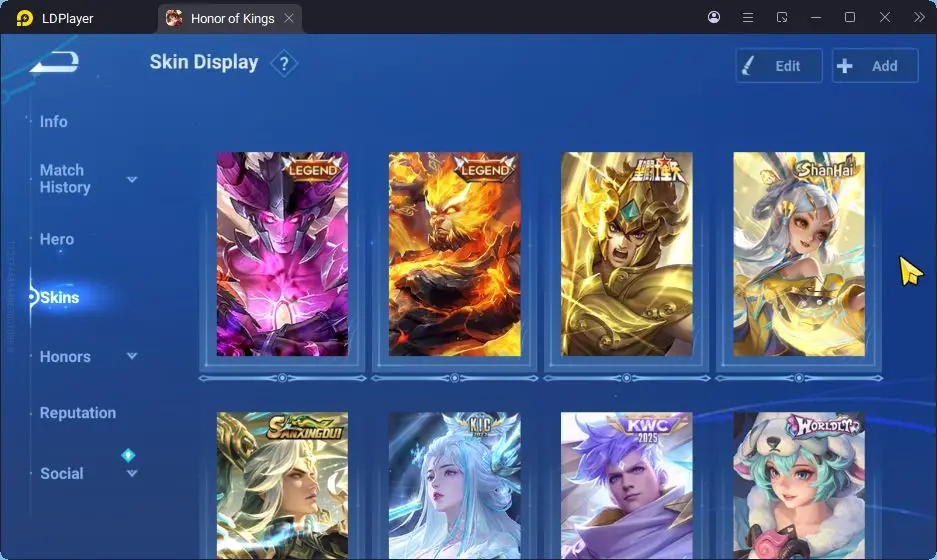Open the Info section in sidebar
This screenshot has height=560, width=937.
54,121
